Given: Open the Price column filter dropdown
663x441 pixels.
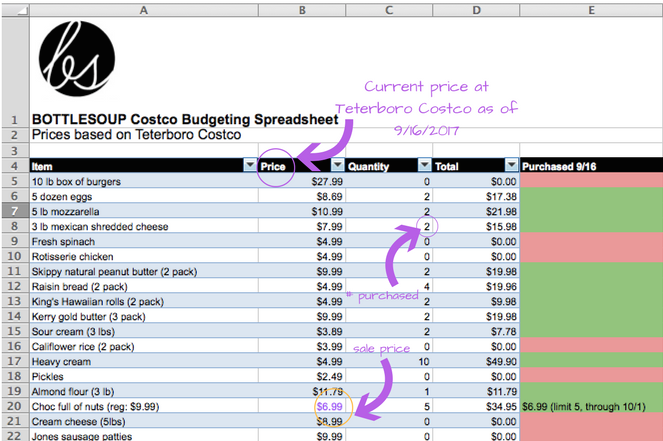Looking at the screenshot, I should [338, 165].
